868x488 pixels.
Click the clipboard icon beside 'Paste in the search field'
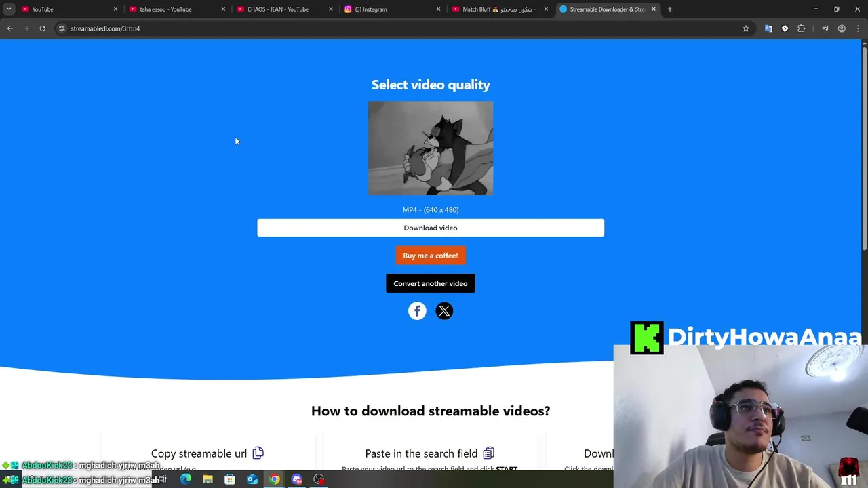coord(488,453)
